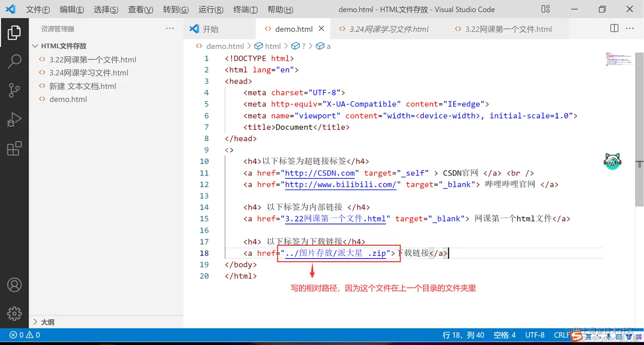Open the Source Control view icon
Viewport: 644px width, 345px height.
tap(14, 90)
